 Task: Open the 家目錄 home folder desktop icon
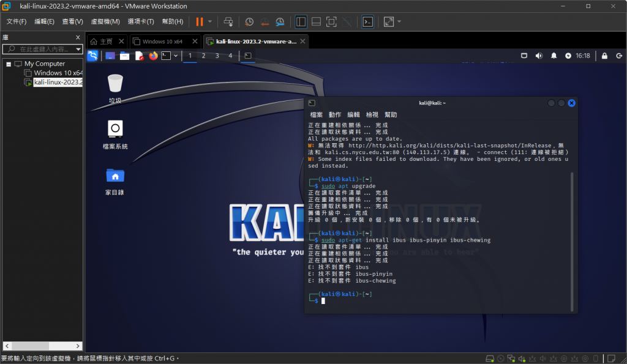pyautogui.click(x=115, y=181)
